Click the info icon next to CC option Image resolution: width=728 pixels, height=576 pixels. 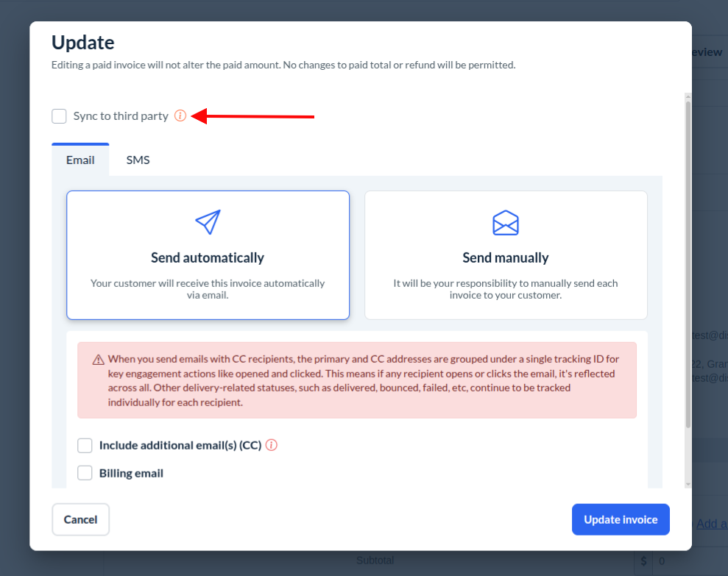pos(272,445)
